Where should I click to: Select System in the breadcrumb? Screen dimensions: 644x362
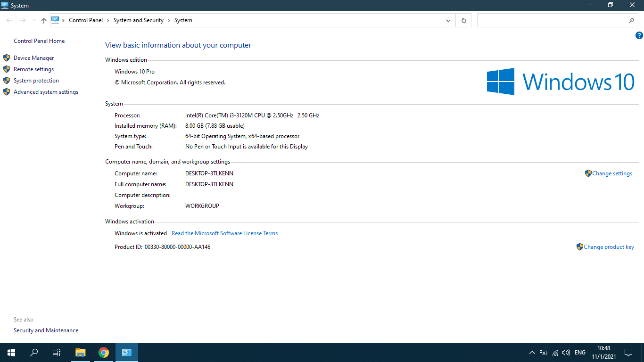pos(183,20)
